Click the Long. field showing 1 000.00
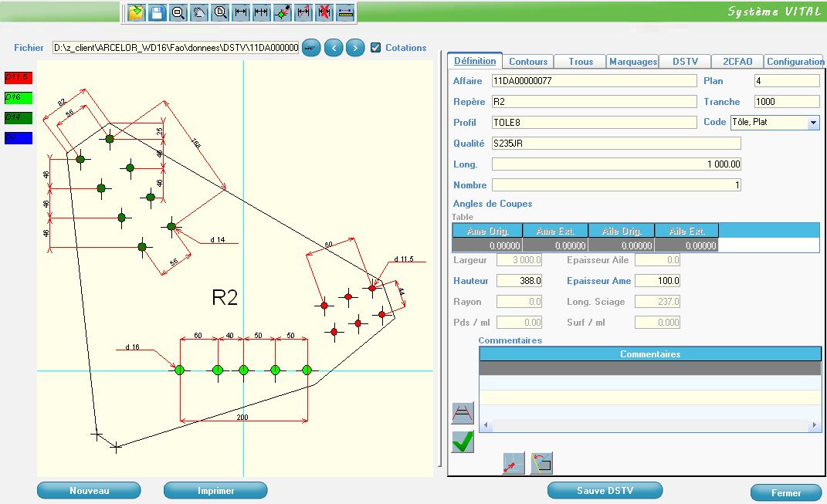 [x=616, y=164]
